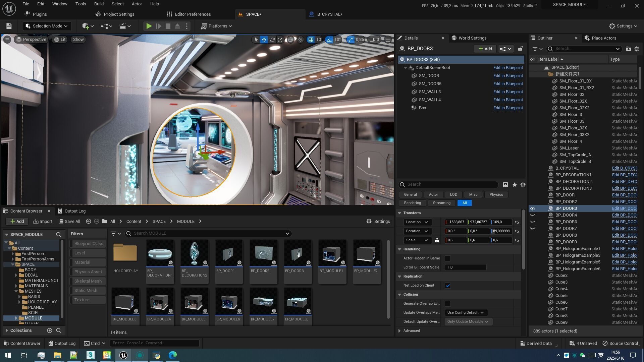Viewport: 644px width, 362px height.
Task: Open Outliner settings gear
Action: 637,49
